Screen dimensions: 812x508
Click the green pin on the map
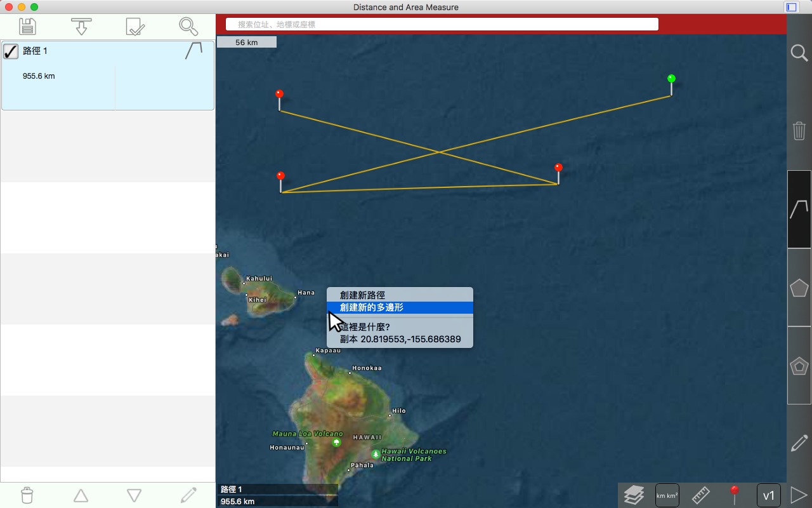[x=671, y=79]
